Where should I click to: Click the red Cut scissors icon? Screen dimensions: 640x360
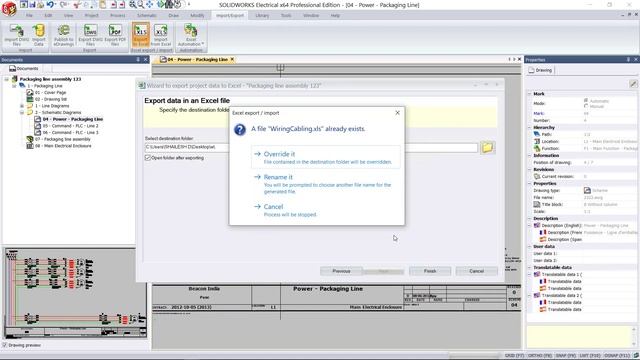(x=77, y=4)
